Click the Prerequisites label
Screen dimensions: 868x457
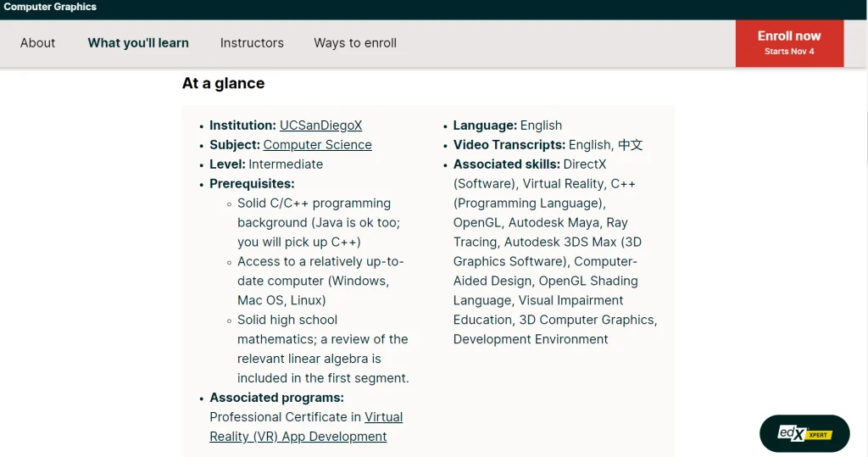coord(252,184)
